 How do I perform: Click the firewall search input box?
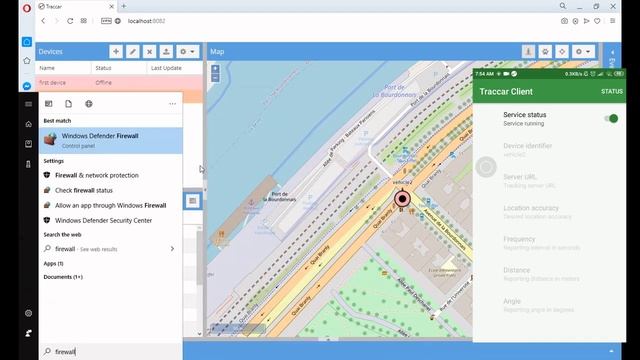pos(111,351)
